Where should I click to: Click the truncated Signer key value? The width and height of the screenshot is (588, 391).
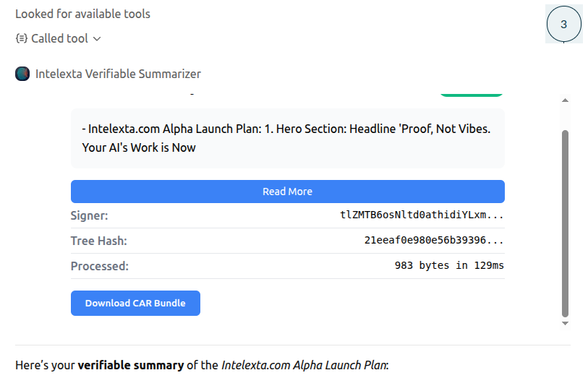[x=422, y=215]
